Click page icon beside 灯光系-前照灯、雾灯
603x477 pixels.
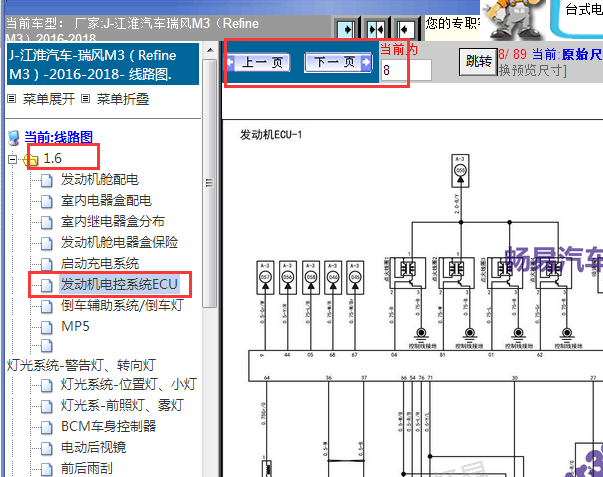click(47, 406)
